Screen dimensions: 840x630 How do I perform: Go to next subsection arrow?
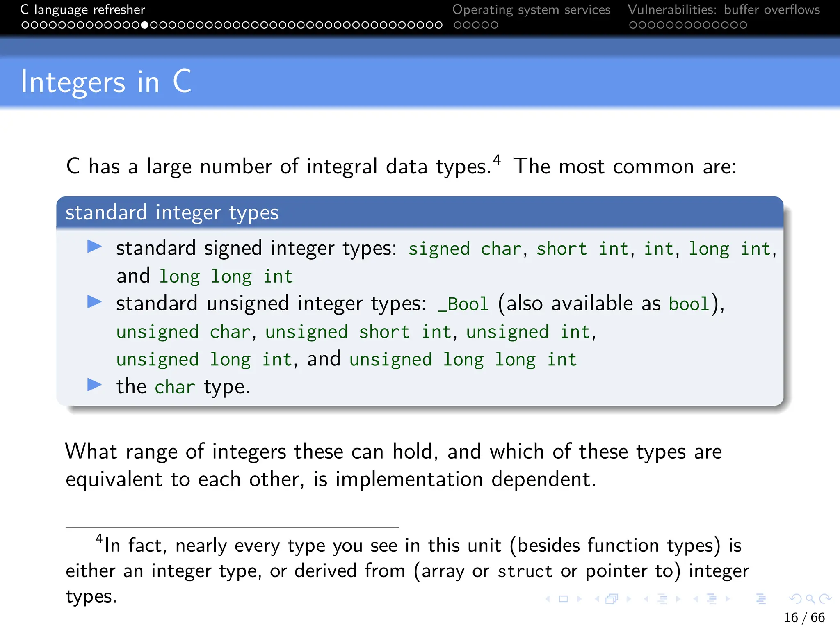click(678, 599)
